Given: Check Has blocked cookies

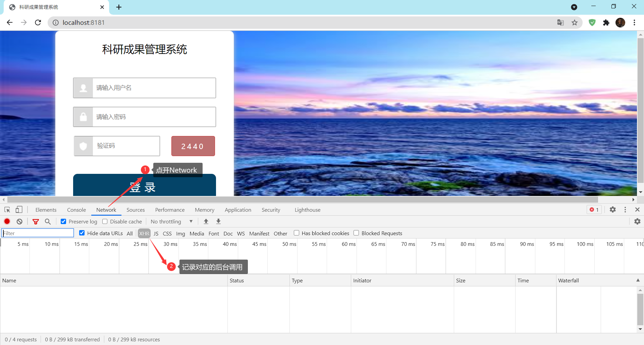Looking at the screenshot, I should (x=297, y=233).
